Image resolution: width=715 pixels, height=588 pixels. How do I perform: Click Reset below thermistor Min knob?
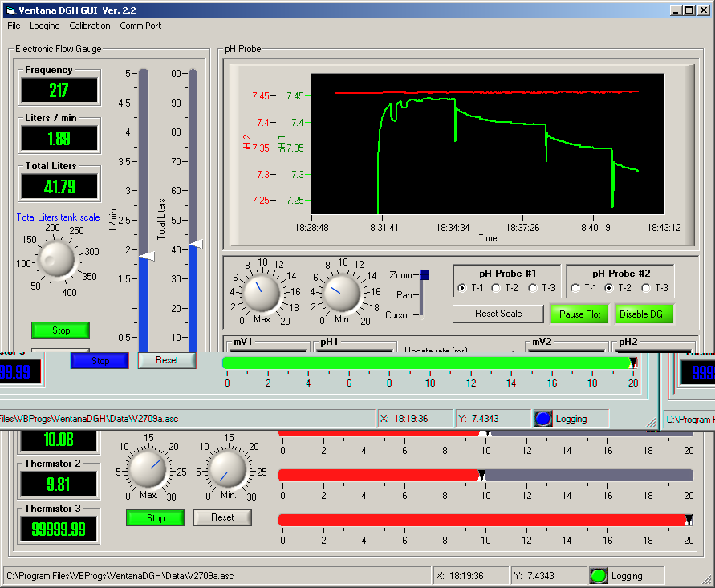coord(222,517)
